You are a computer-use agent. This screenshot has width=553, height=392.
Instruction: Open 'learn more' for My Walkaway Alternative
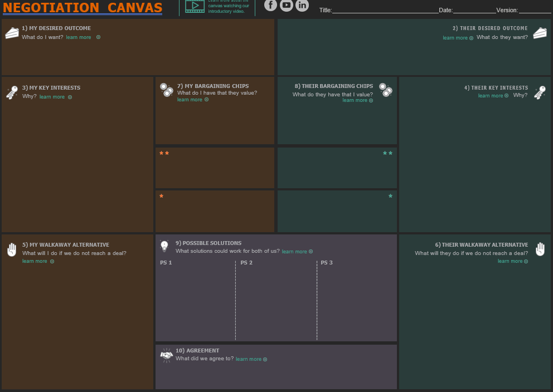tap(35, 261)
